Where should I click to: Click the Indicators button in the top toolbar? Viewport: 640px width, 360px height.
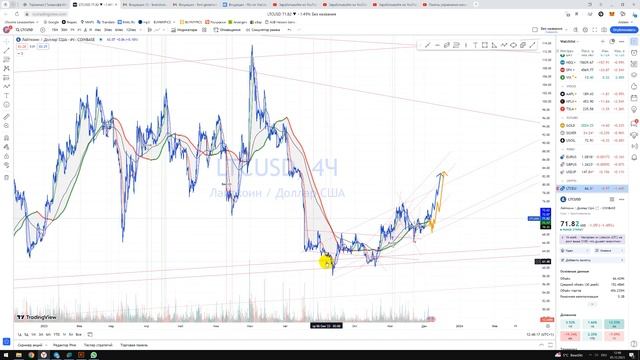[x=184, y=30]
